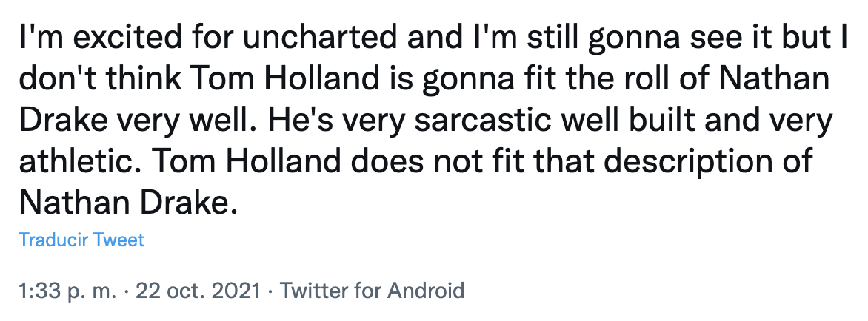Open the Twitter for Android source link
868x321 pixels.
tap(372, 289)
